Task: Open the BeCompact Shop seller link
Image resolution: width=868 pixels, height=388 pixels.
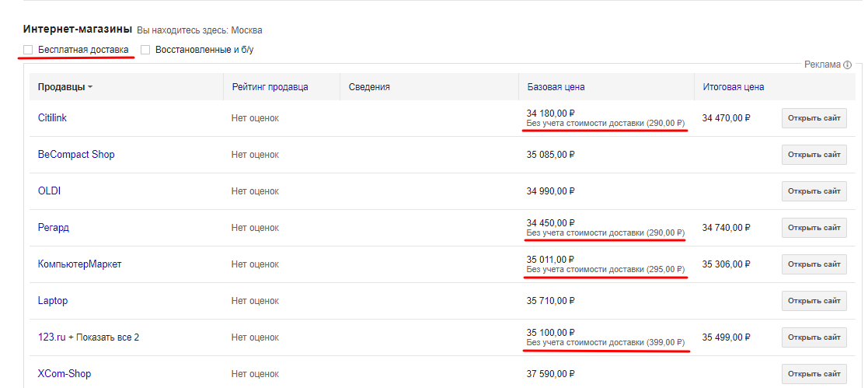Action: [x=76, y=154]
